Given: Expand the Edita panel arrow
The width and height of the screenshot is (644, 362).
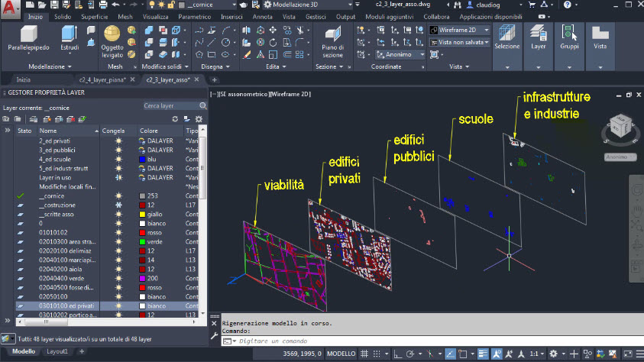Looking at the screenshot, I should tap(284, 67).
